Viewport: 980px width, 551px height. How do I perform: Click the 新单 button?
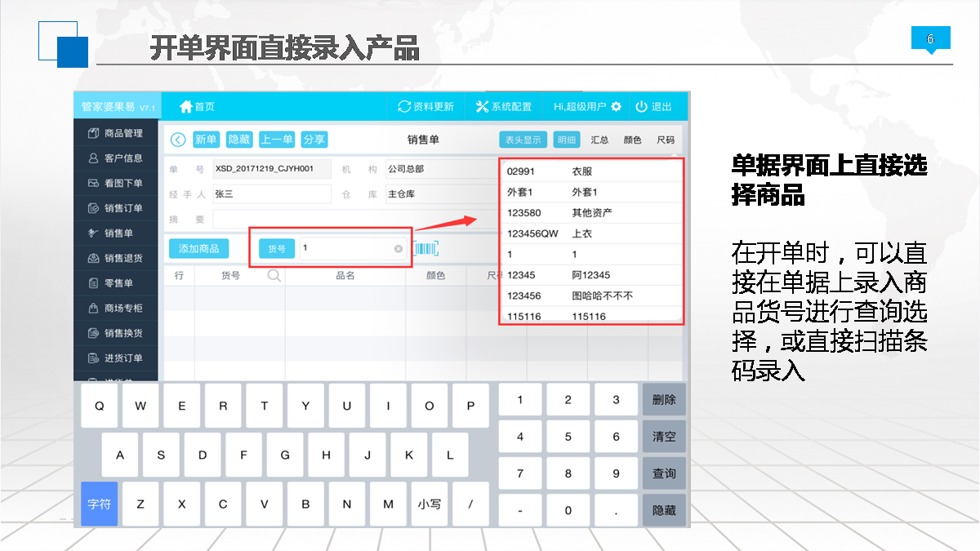coord(206,140)
